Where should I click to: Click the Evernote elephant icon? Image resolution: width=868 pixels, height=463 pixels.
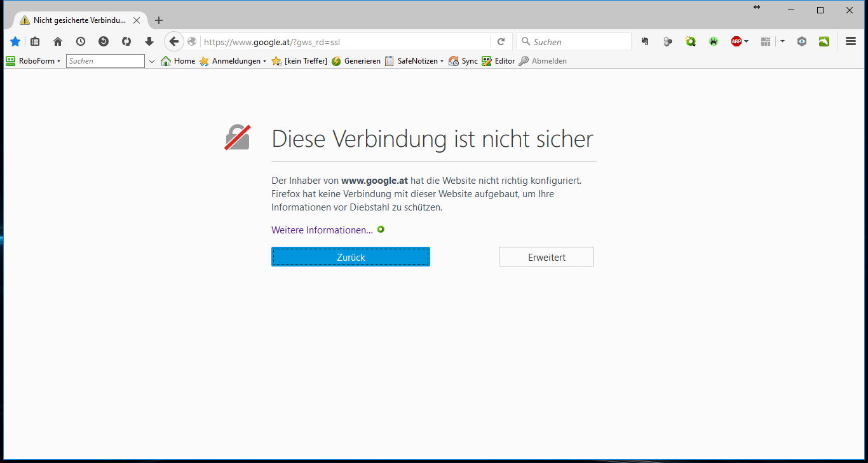[x=645, y=41]
